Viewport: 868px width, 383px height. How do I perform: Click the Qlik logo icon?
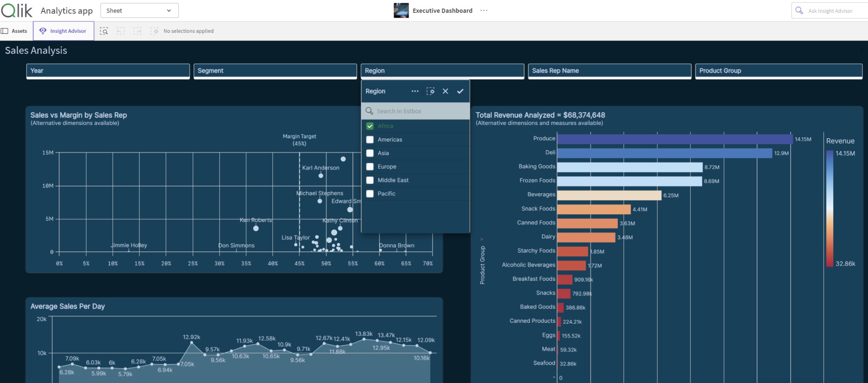tap(17, 11)
